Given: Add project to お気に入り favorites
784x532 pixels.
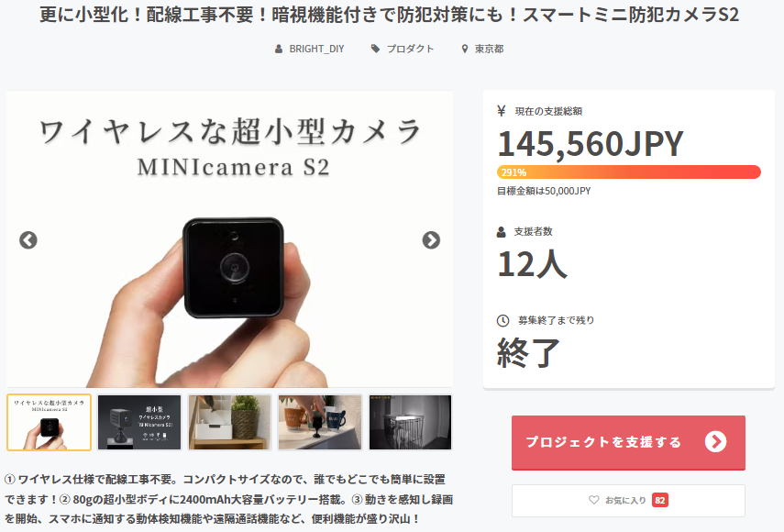Looking at the screenshot, I should tap(628, 500).
